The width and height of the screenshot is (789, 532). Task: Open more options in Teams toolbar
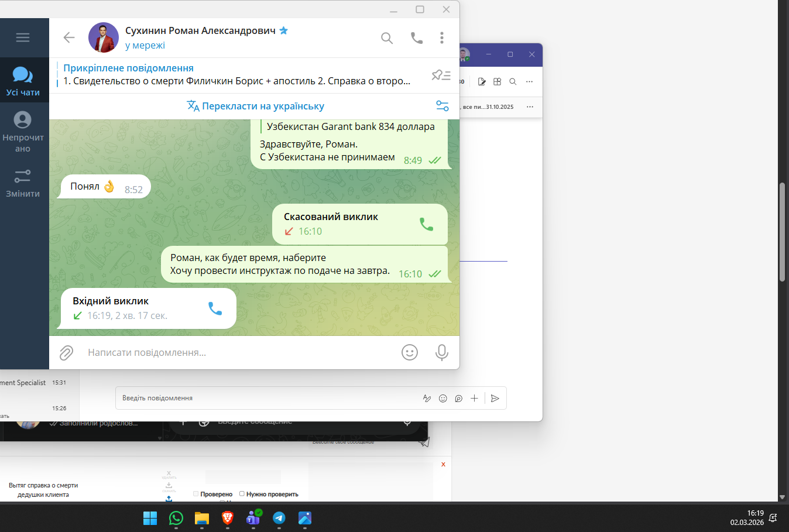click(x=530, y=82)
